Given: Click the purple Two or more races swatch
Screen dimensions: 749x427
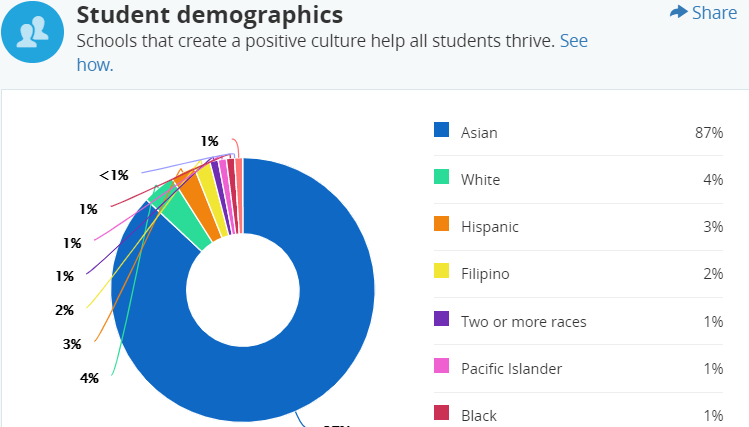Looking at the screenshot, I should (x=441, y=319).
